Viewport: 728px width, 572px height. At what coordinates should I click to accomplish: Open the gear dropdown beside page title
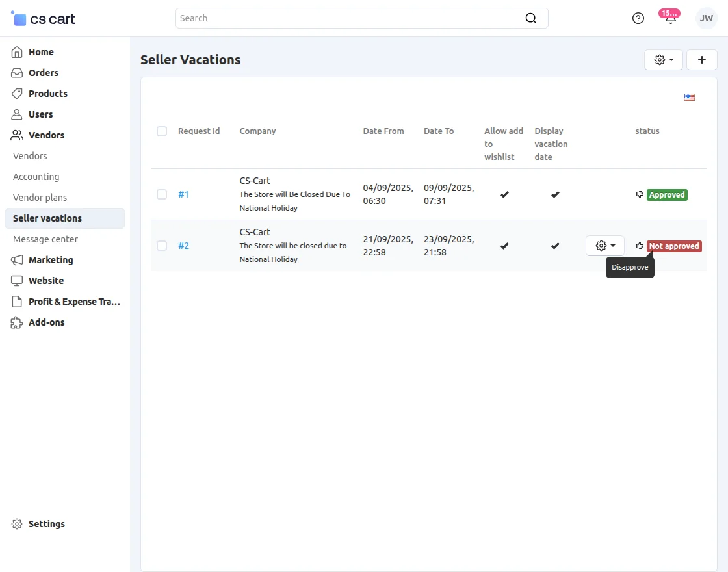pyautogui.click(x=664, y=60)
